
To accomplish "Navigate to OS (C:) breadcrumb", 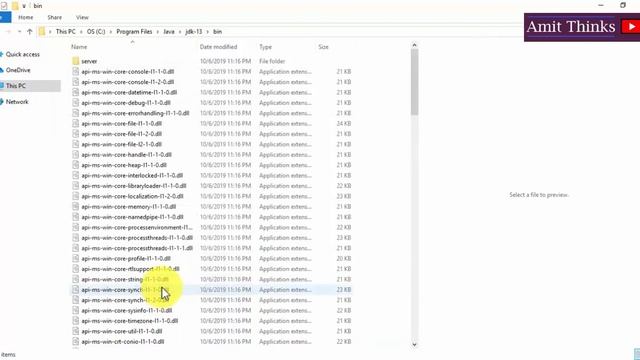I will pyautogui.click(x=96, y=31).
